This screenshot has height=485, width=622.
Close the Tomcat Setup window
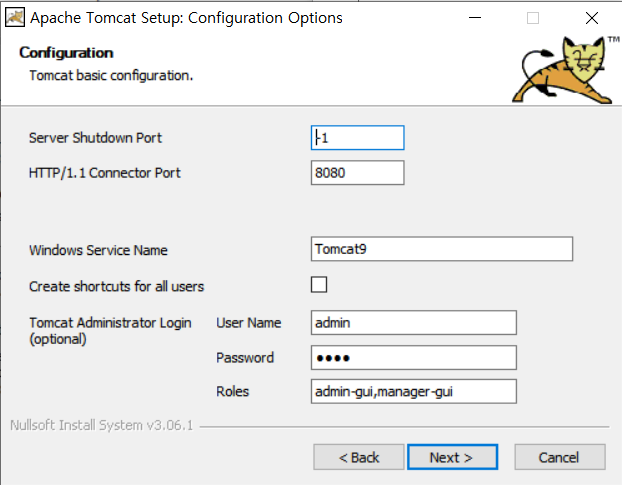click(592, 18)
